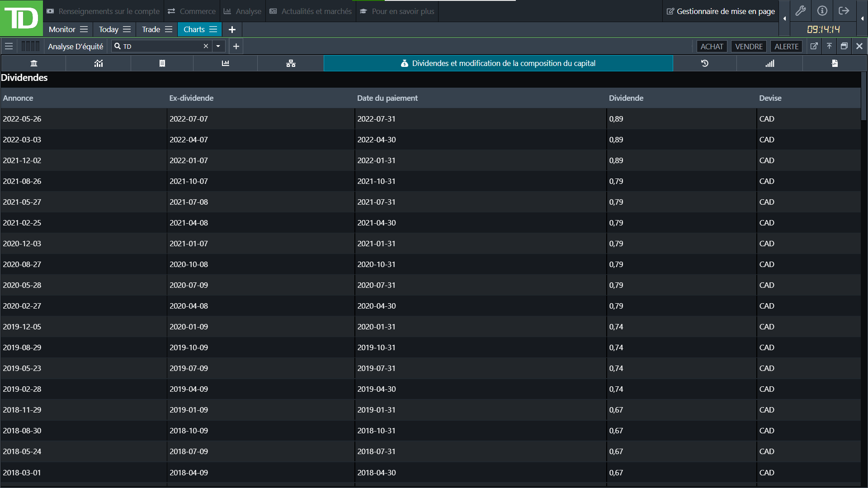Screen dimensions: 868x488
Task: Click the logout arrow icon
Action: pos(844,11)
